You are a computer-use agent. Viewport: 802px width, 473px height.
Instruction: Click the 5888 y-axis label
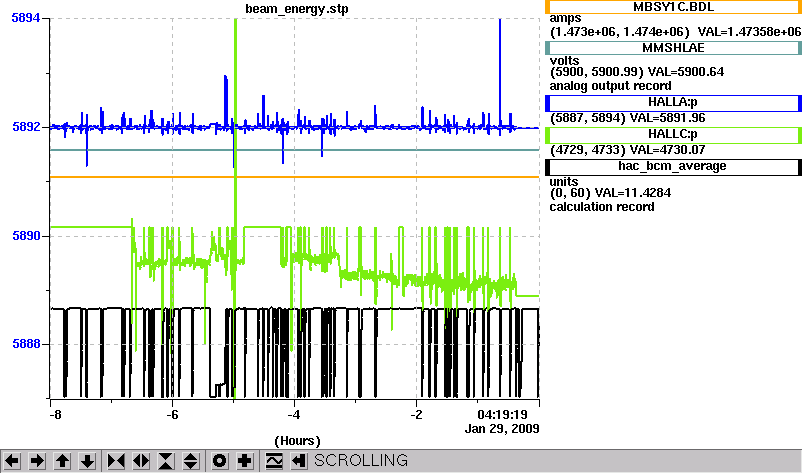26,344
